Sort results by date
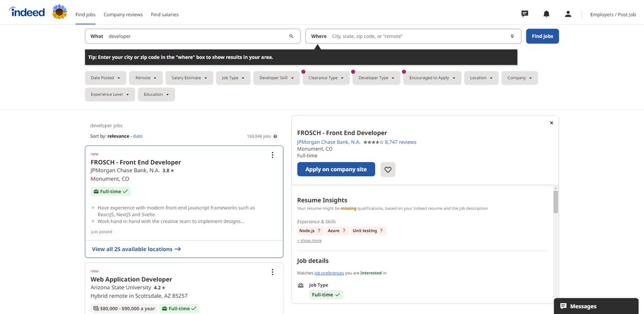644x314 pixels. tap(138, 136)
